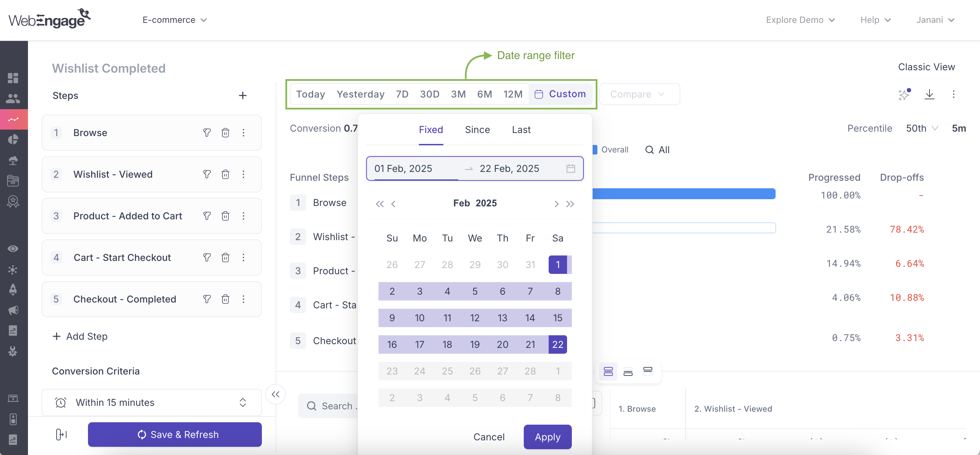Image resolution: width=980 pixels, height=455 pixels.
Task: Open the three-dot menu near download icon
Action: point(954,94)
